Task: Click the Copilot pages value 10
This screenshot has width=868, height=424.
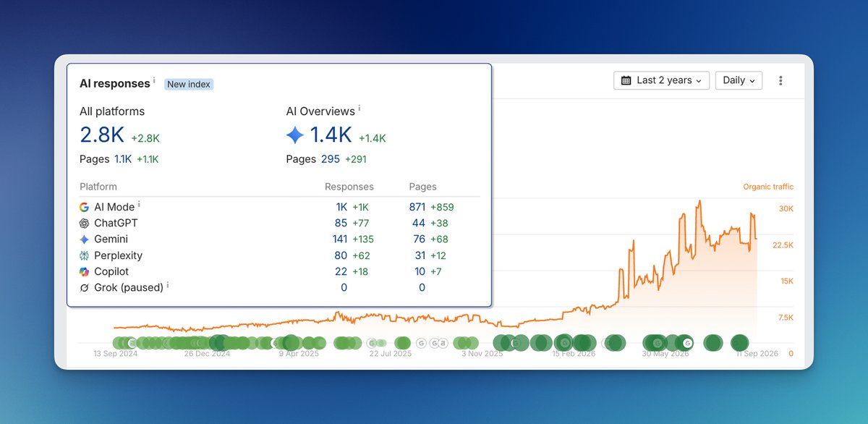Action: point(420,271)
